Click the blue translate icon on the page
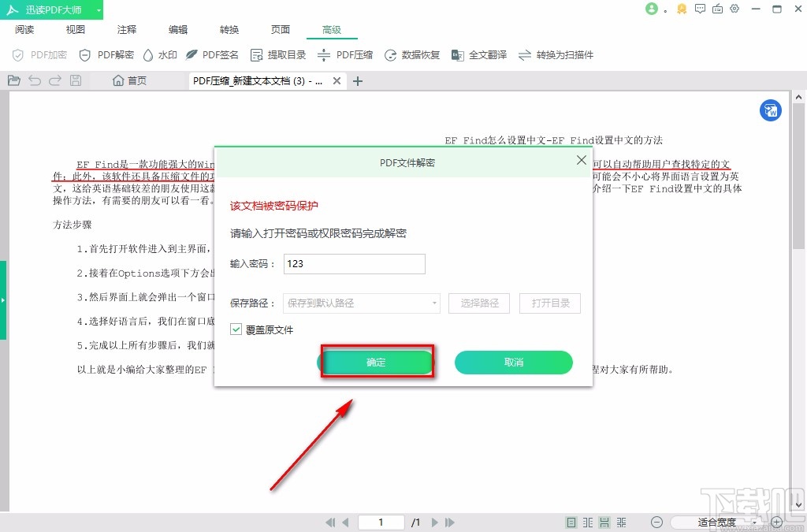Image resolution: width=807 pixels, height=532 pixels. 770,110
